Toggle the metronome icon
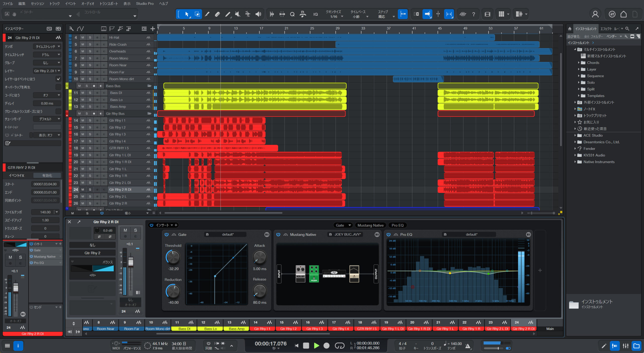Viewport: 644px width, 353px height. pos(468,346)
